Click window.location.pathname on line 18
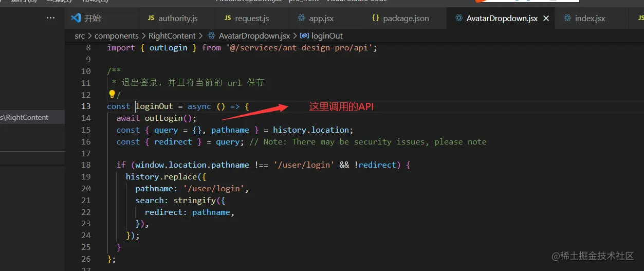 (192, 165)
